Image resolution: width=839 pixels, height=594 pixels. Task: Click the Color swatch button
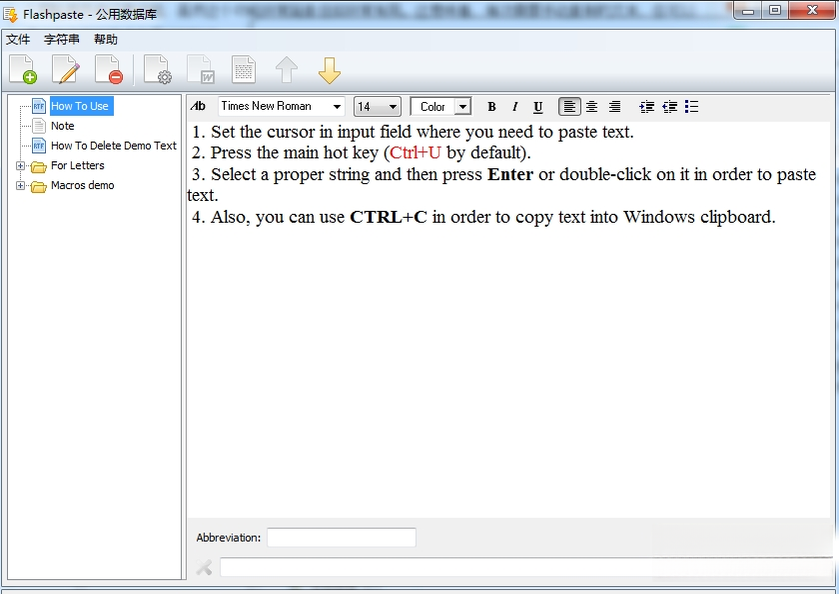pyautogui.click(x=433, y=106)
